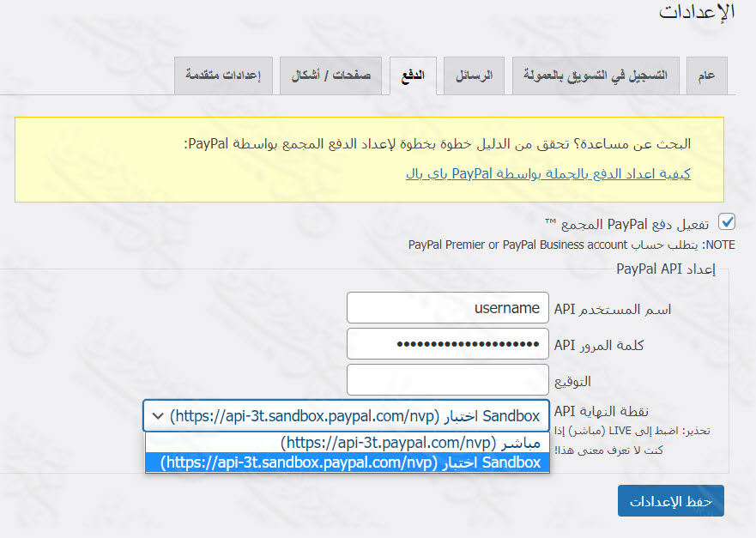Open the عام (General) tab
This screenshot has height=538, width=756.
(x=706, y=76)
